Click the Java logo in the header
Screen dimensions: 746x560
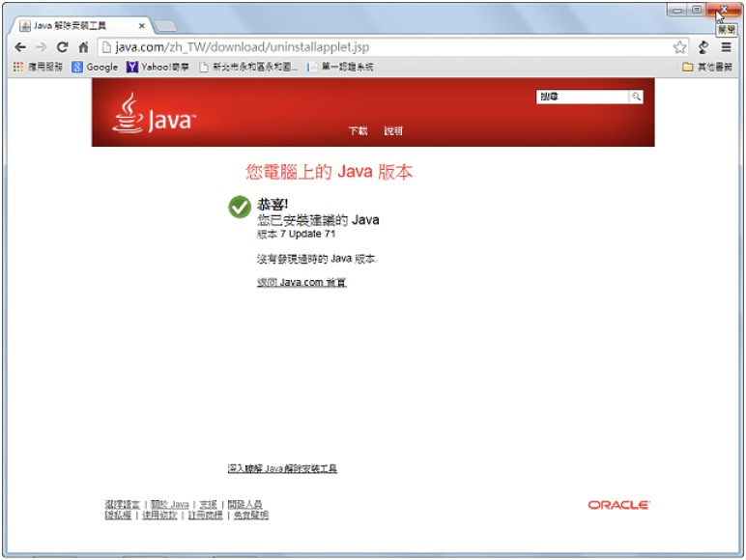click(154, 114)
